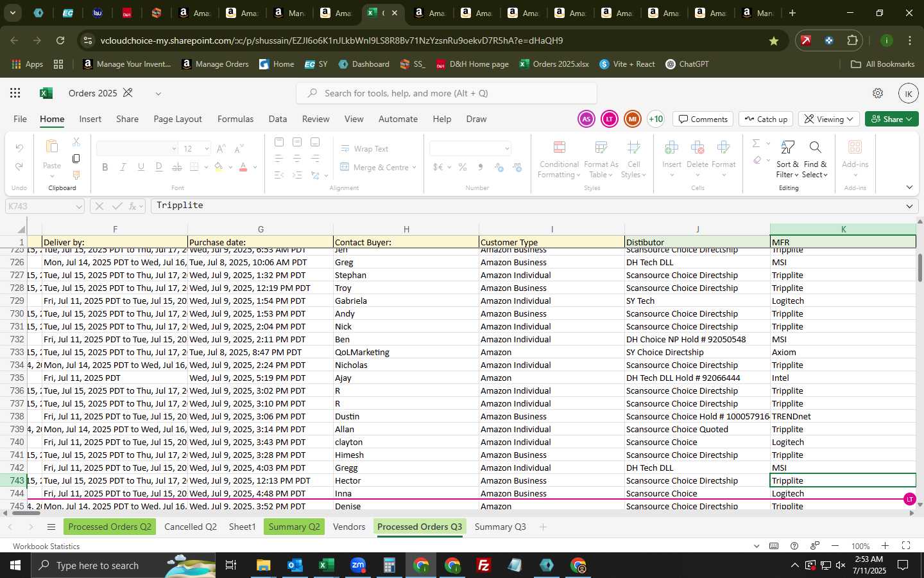Open the Summary Q3 sheet tab
The height and width of the screenshot is (578, 924).
501,527
